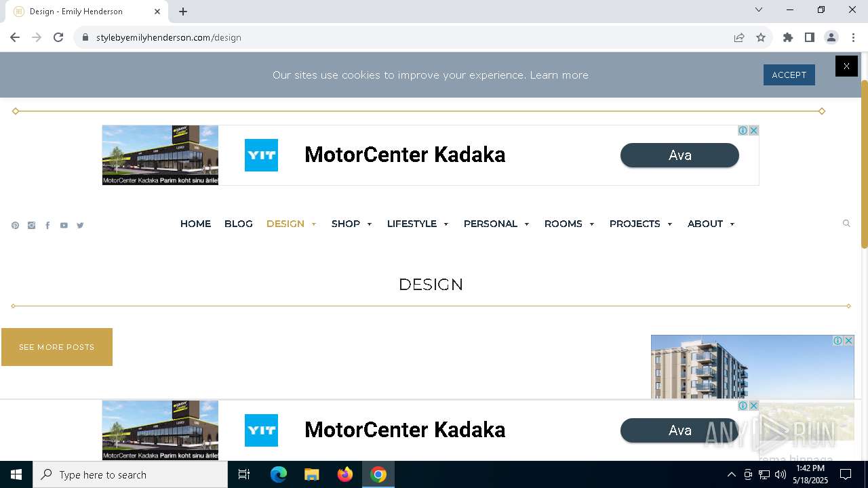Screen dimensions: 868x488
Task: Go back using the browser back arrow
Action: 15,37
